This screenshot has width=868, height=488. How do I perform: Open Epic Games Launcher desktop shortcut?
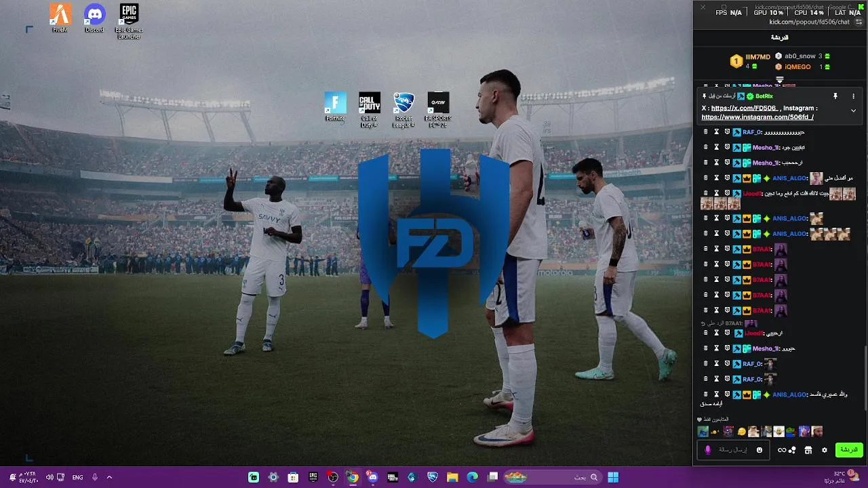[x=129, y=21]
